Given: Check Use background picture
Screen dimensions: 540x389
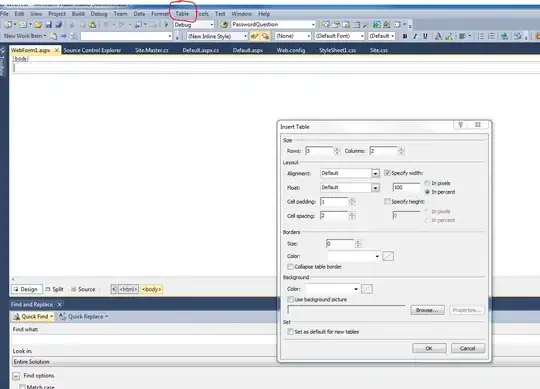Looking at the screenshot, I should [x=290, y=299].
